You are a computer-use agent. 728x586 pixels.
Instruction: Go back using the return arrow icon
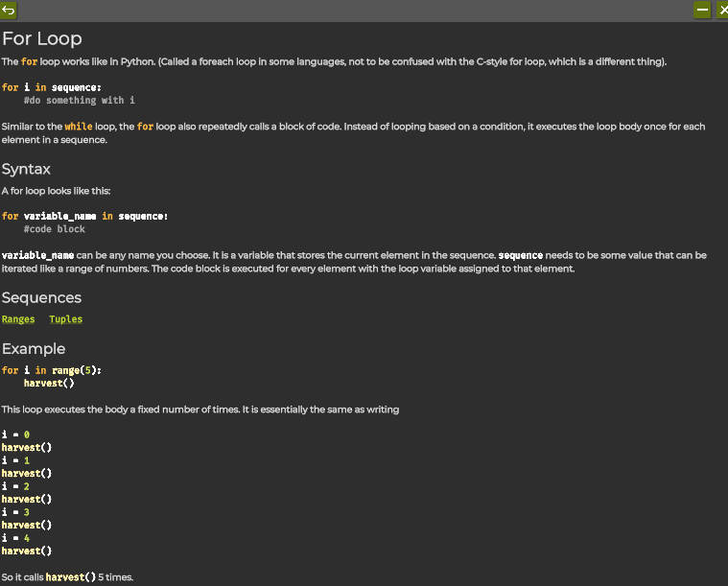pyautogui.click(x=9, y=10)
